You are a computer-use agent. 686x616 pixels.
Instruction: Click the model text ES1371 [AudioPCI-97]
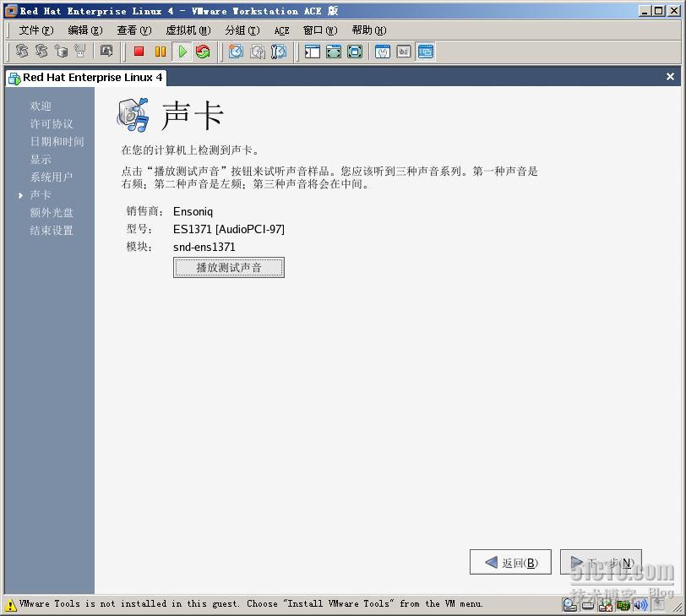tap(229, 229)
